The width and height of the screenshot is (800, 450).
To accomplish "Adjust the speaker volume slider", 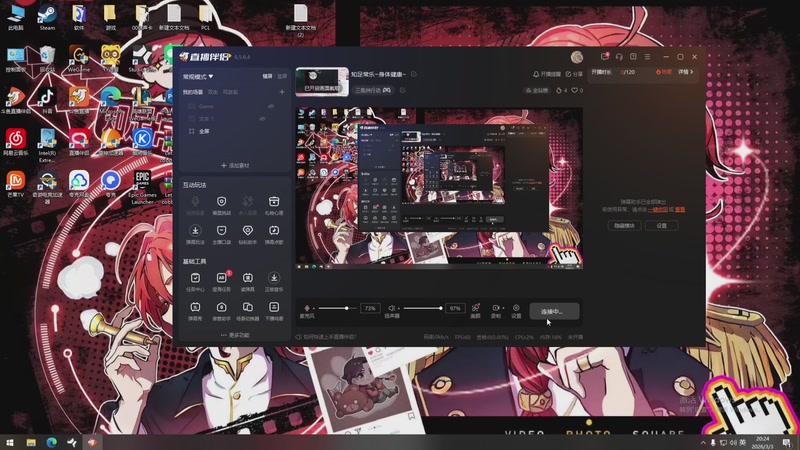I will pos(422,308).
